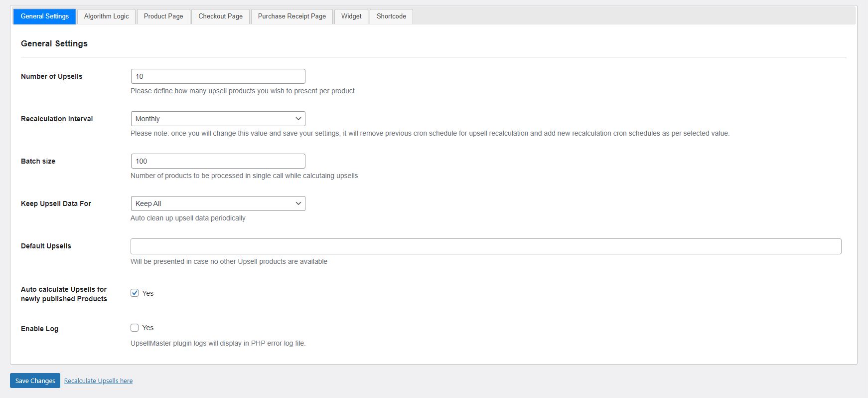Uncheck Auto calculate Upsells for new Products

[135, 293]
